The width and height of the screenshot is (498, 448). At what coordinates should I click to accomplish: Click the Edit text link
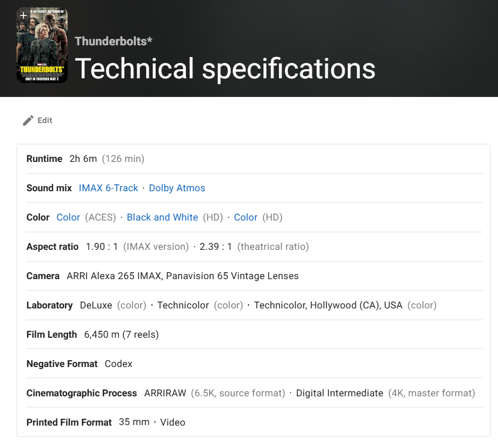[x=45, y=120]
